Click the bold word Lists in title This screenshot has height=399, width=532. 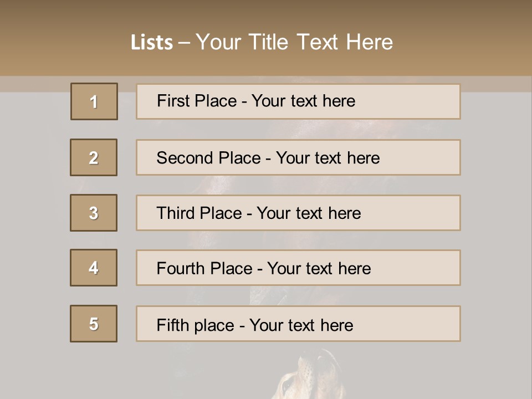(x=152, y=43)
